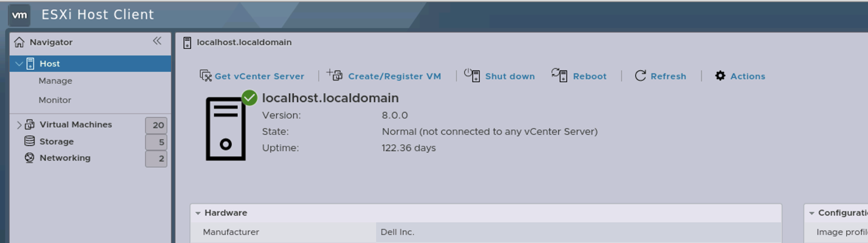Click the Virtual Machines count badge
The width and height of the screenshot is (868, 243).
157,125
